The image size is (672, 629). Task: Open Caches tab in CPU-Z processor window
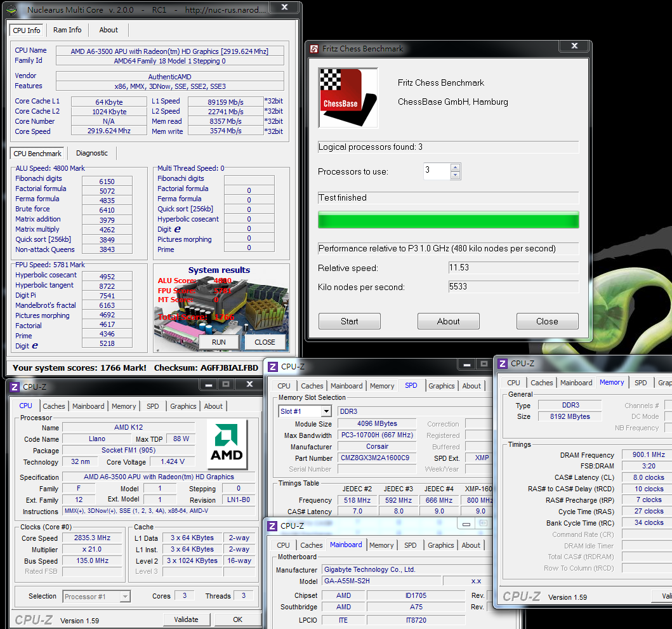pyautogui.click(x=53, y=406)
